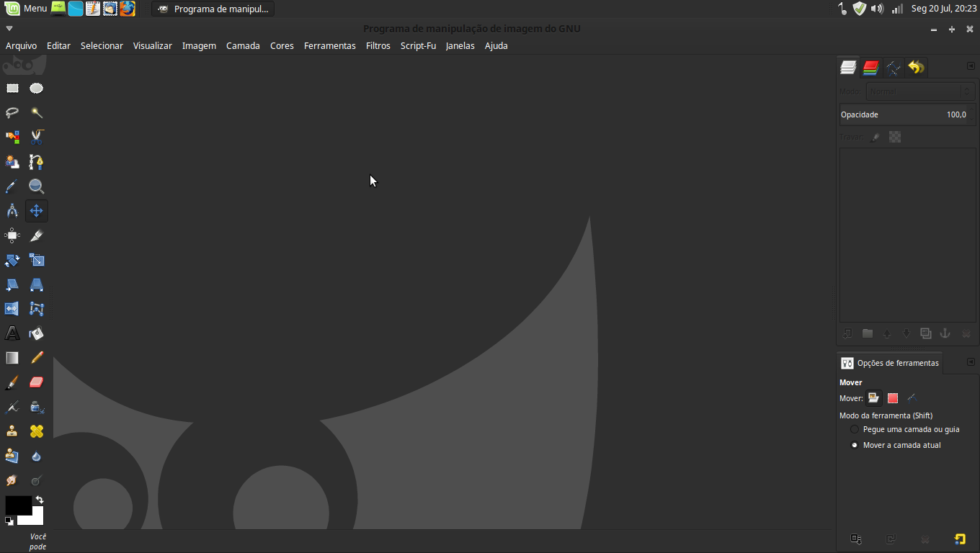Choose the Dodge/Burn tool
The width and height of the screenshot is (980, 553).
[37, 480]
